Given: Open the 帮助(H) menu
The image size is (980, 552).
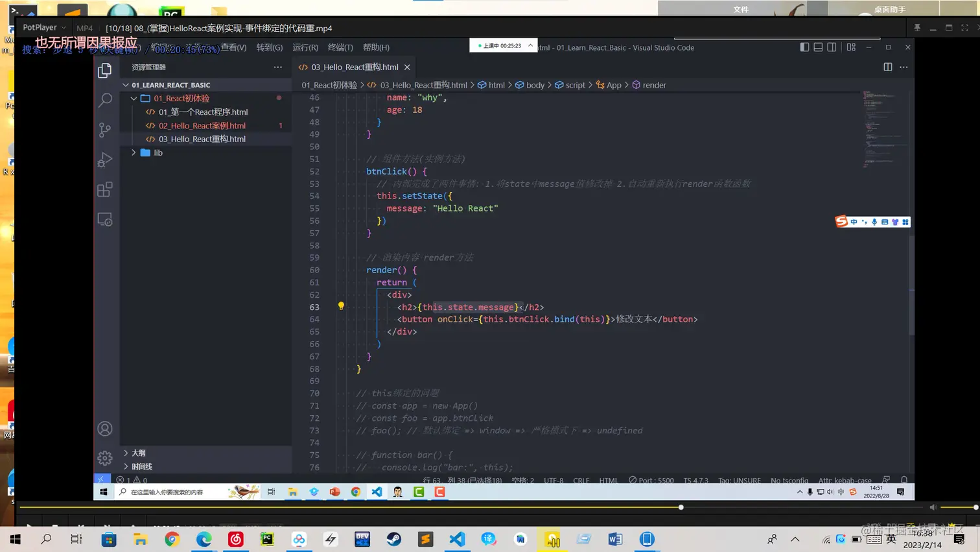Looking at the screenshot, I should click(x=376, y=47).
